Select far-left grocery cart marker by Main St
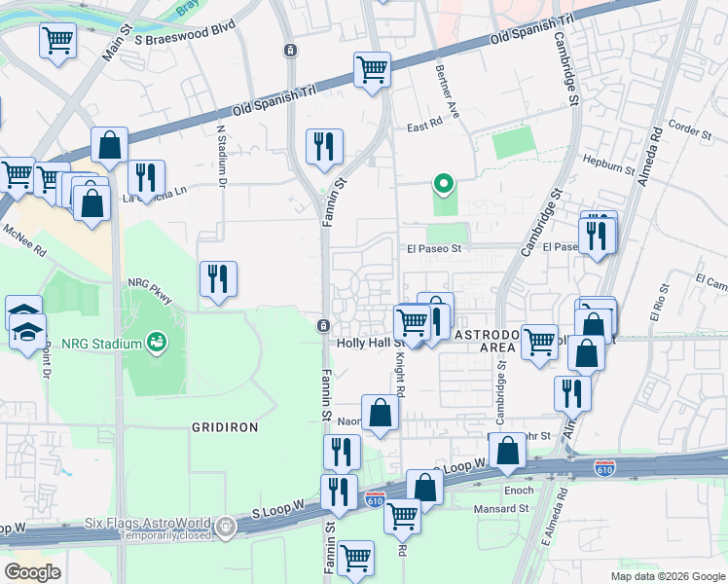Screen dimensions: 728x584 [x=17, y=176]
